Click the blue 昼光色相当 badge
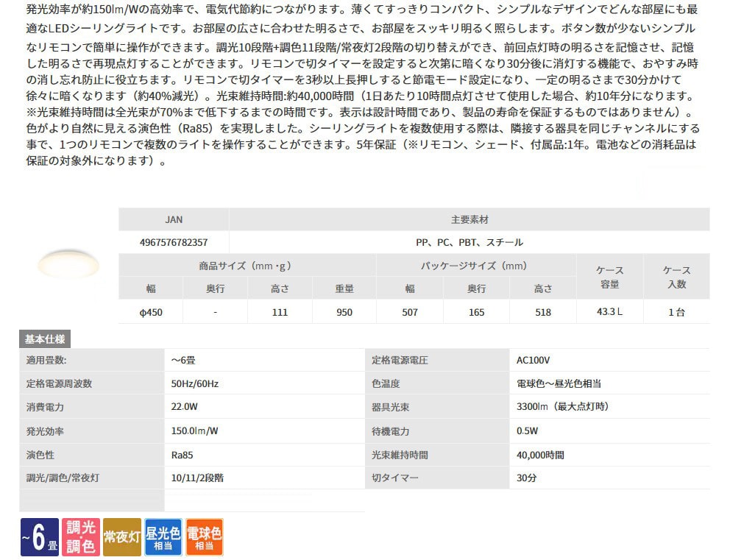 click(163, 537)
